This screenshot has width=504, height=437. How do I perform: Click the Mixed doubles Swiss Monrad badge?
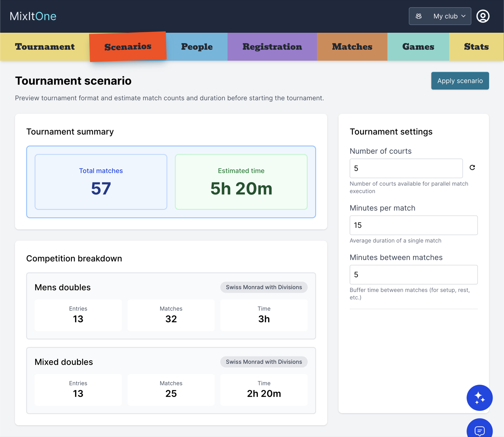[x=264, y=362]
